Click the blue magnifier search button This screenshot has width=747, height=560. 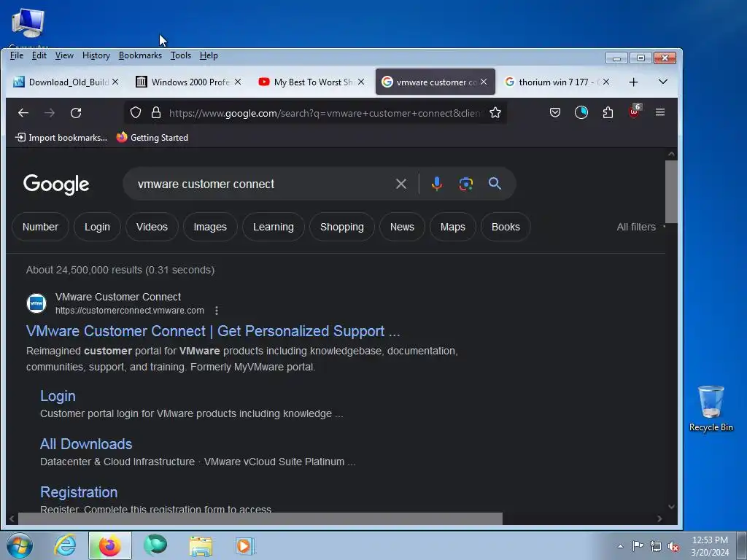(x=495, y=183)
